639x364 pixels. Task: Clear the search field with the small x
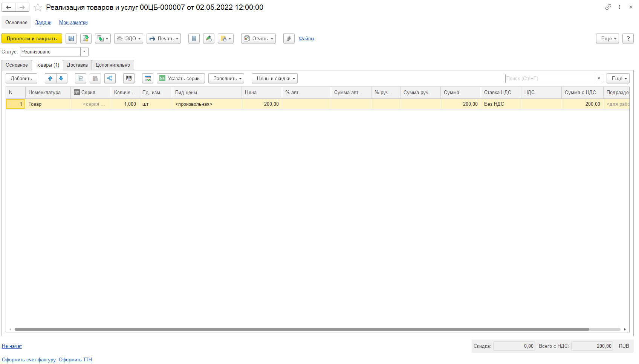[x=599, y=78]
